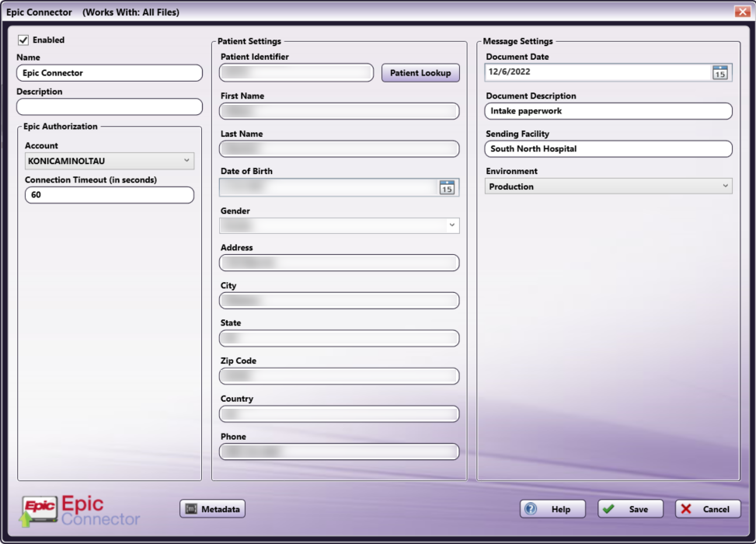Click the City field
756x544 pixels.
click(x=340, y=301)
